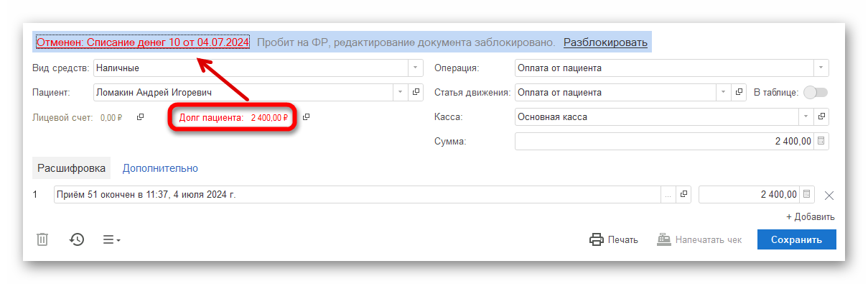
Task: Open the Лицевой счет details icon
Action: pos(141,116)
